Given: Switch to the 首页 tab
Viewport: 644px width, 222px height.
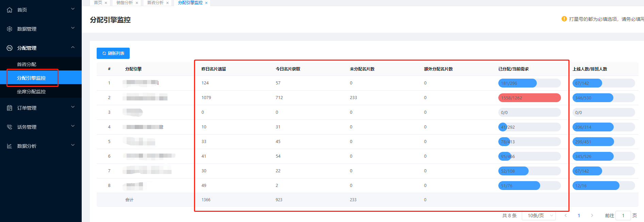Looking at the screenshot, I should 98,3.
